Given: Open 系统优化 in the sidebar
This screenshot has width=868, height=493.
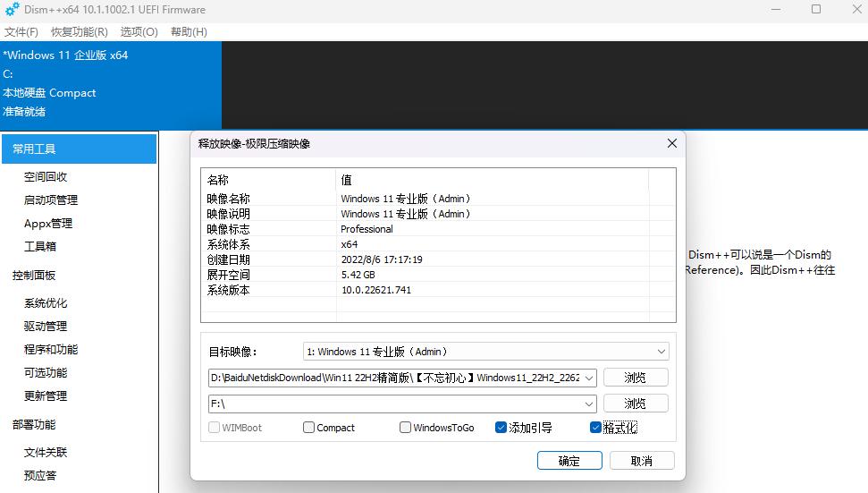Looking at the screenshot, I should coord(46,303).
